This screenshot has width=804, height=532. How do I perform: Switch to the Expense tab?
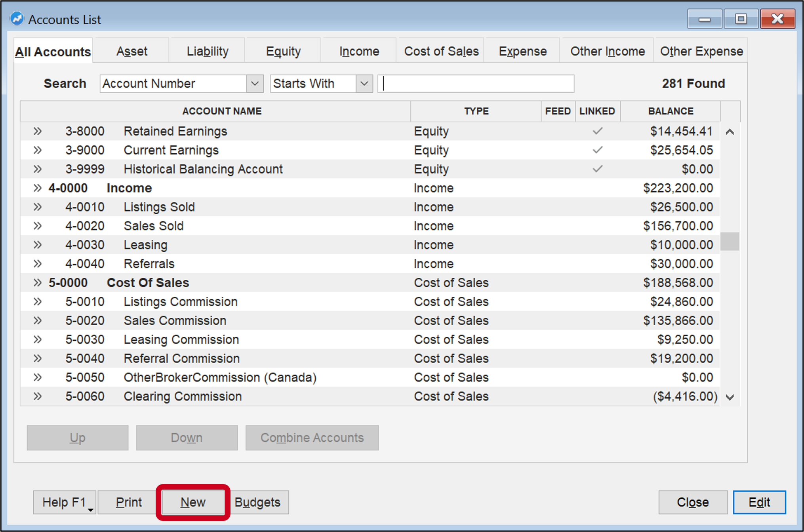click(522, 51)
